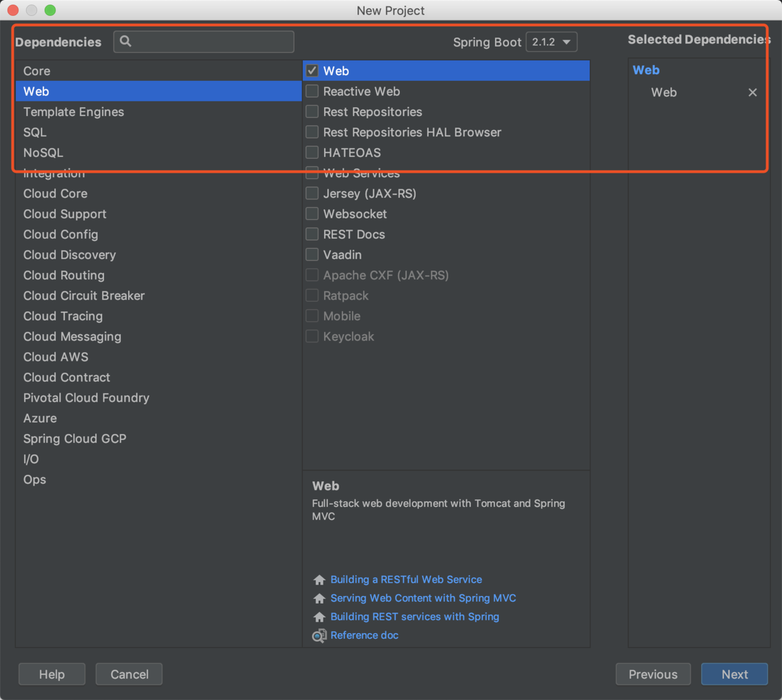The width and height of the screenshot is (782, 700).
Task: Enable the Reactive Web checkbox
Action: (312, 91)
